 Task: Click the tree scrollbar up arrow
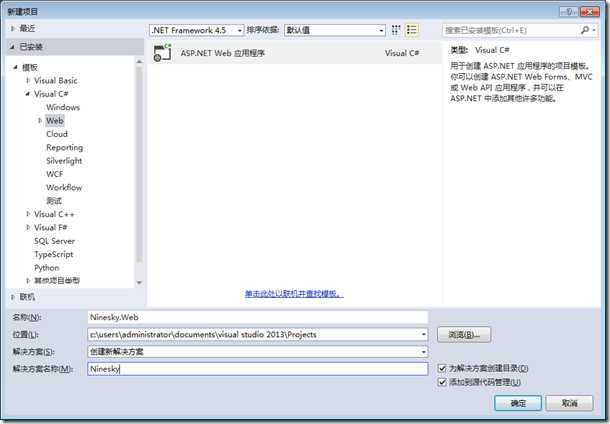(139, 62)
